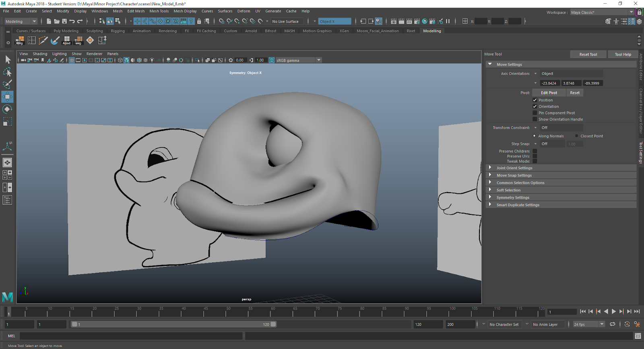Open the Modeling menu set dropdown

coord(21,21)
